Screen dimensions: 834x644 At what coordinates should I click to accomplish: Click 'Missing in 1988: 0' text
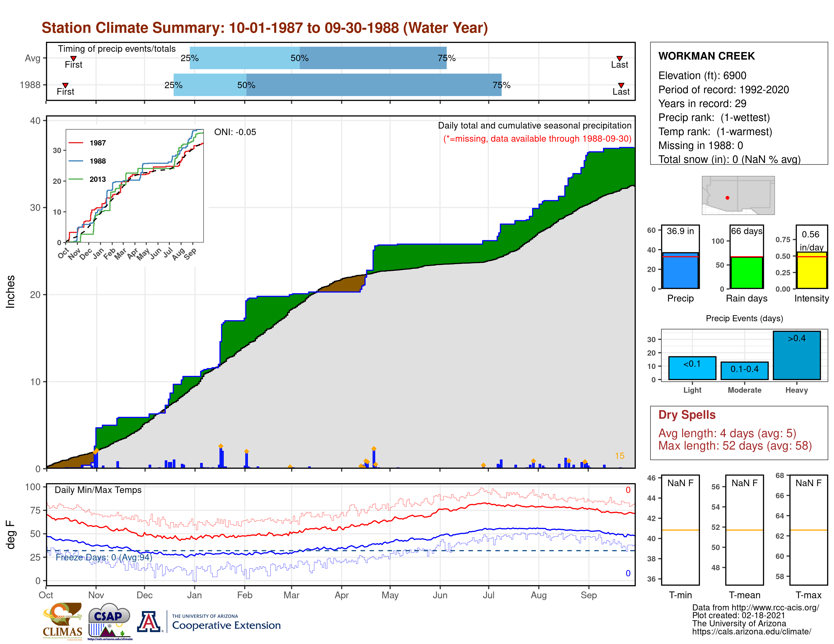pyautogui.click(x=701, y=145)
